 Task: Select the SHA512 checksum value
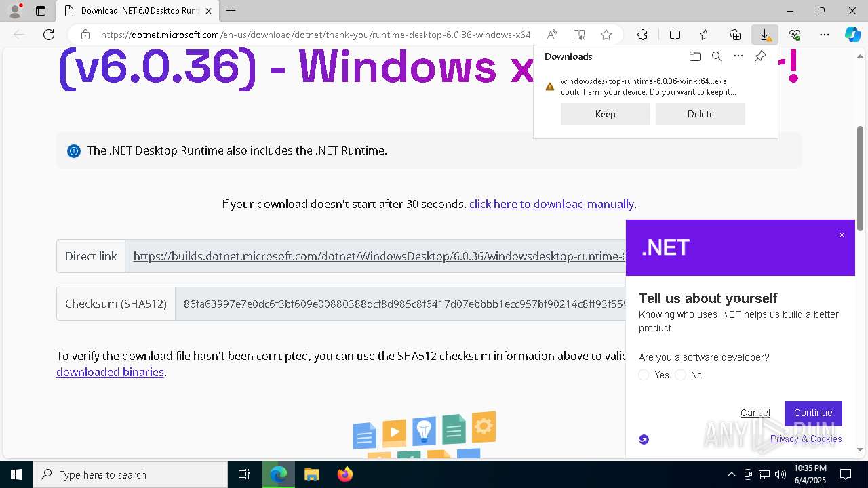(405, 304)
